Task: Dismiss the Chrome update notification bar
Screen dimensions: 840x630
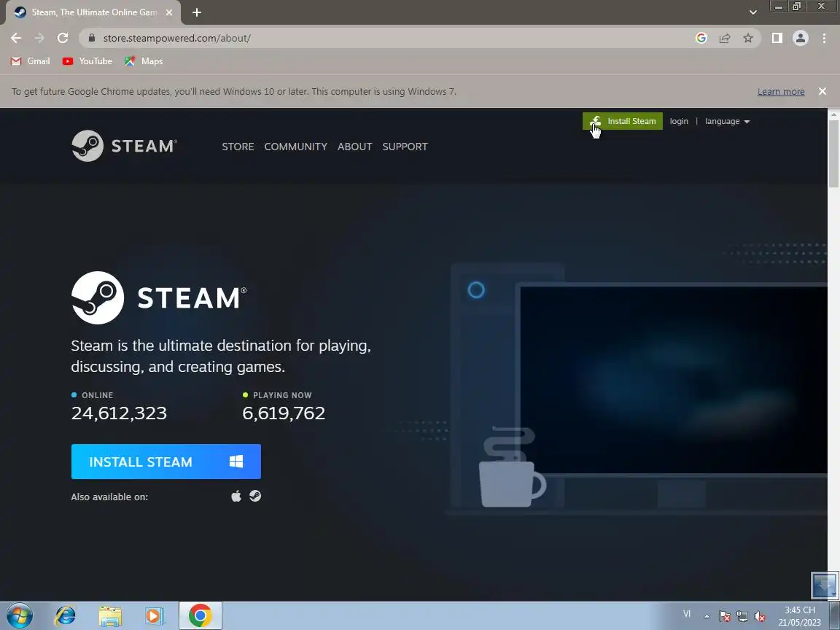Action: tap(822, 92)
